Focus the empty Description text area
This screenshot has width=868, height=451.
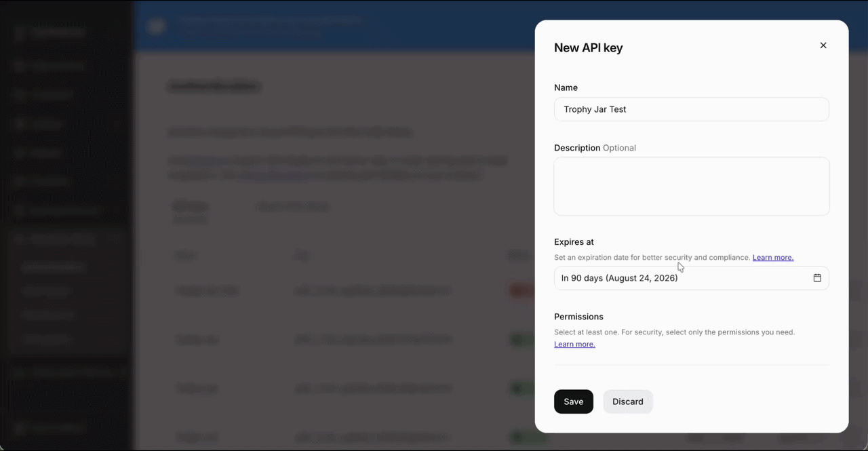691,187
